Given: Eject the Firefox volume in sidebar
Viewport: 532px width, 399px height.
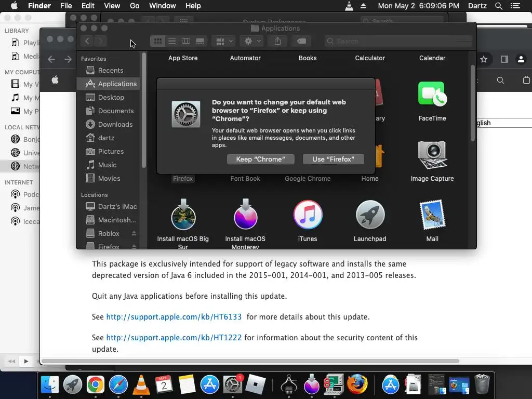Looking at the screenshot, I should click(x=134, y=247).
